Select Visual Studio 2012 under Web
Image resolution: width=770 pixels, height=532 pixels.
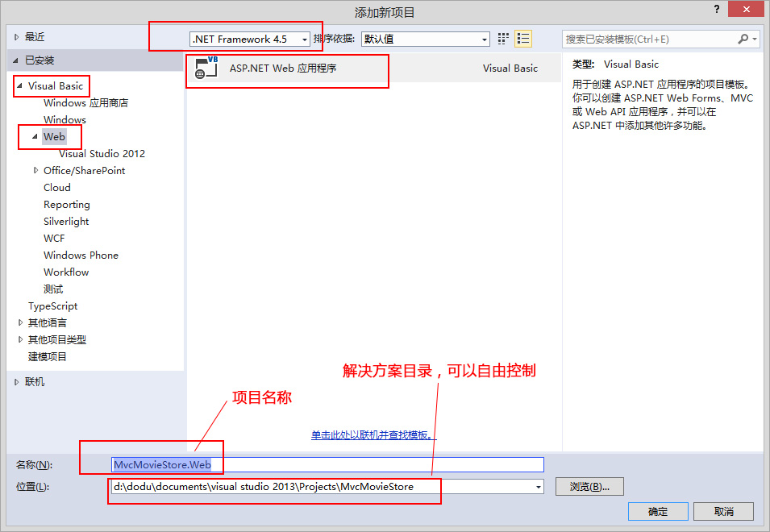[x=102, y=154]
